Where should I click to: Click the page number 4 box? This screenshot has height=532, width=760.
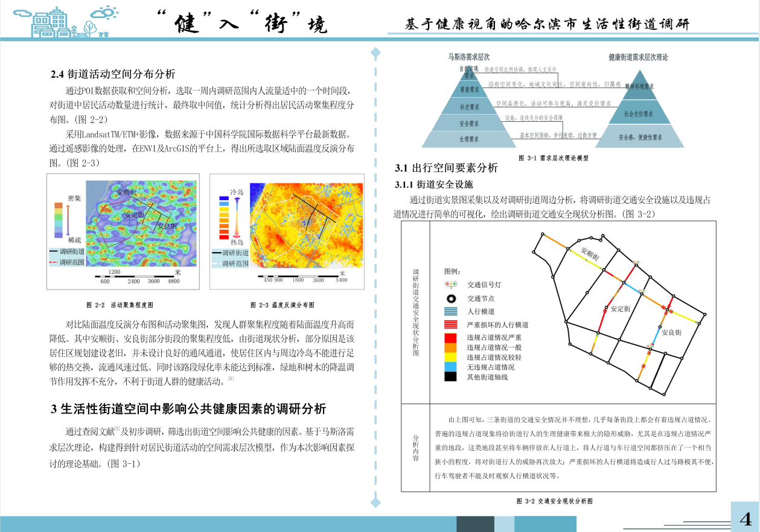coord(745,518)
